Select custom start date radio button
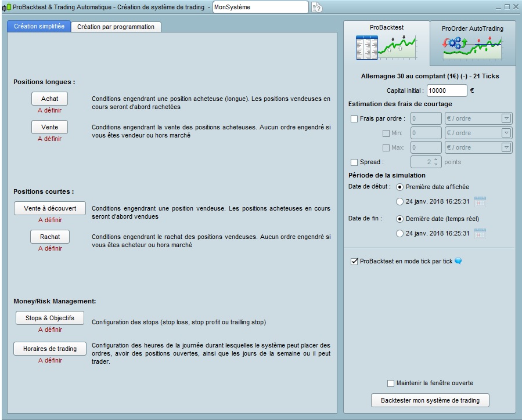The width and height of the screenshot is (522, 420). pos(399,201)
